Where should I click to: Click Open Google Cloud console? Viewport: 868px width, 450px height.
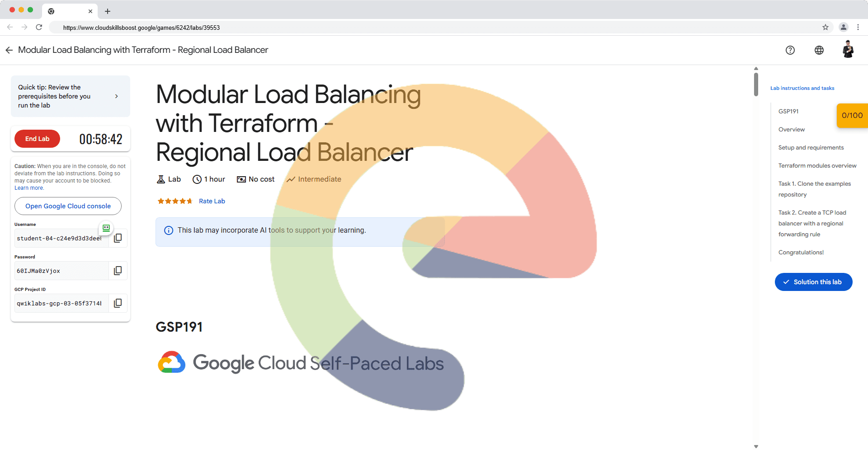point(68,206)
